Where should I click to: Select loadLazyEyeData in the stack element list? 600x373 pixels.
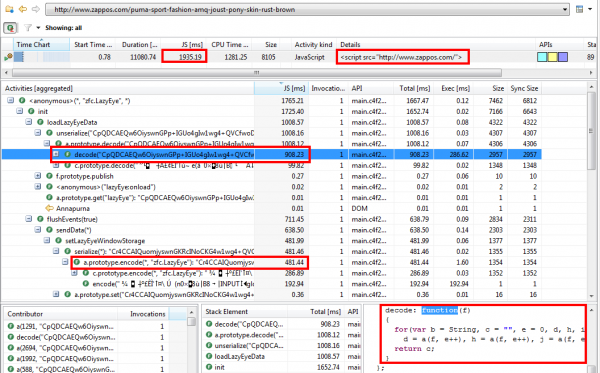click(x=240, y=356)
